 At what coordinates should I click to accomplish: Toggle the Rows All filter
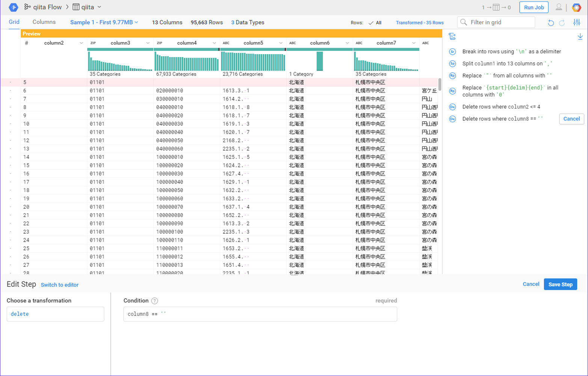pos(375,23)
